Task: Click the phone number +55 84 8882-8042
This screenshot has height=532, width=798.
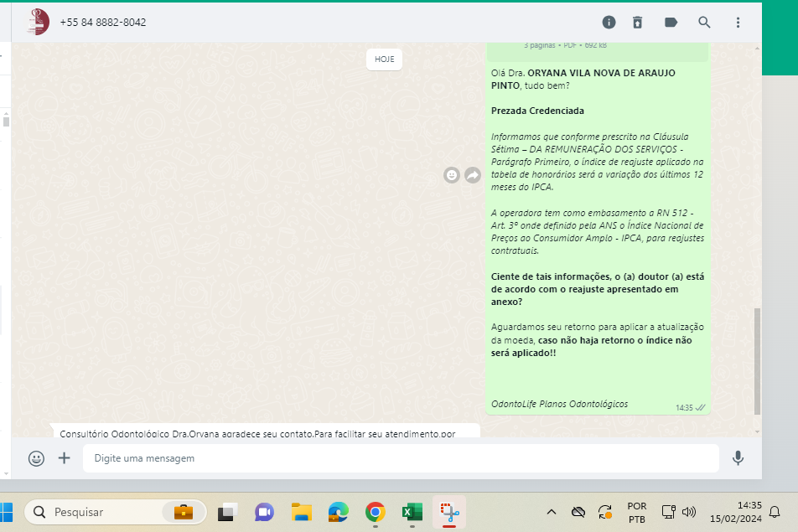Action: pyautogui.click(x=103, y=23)
